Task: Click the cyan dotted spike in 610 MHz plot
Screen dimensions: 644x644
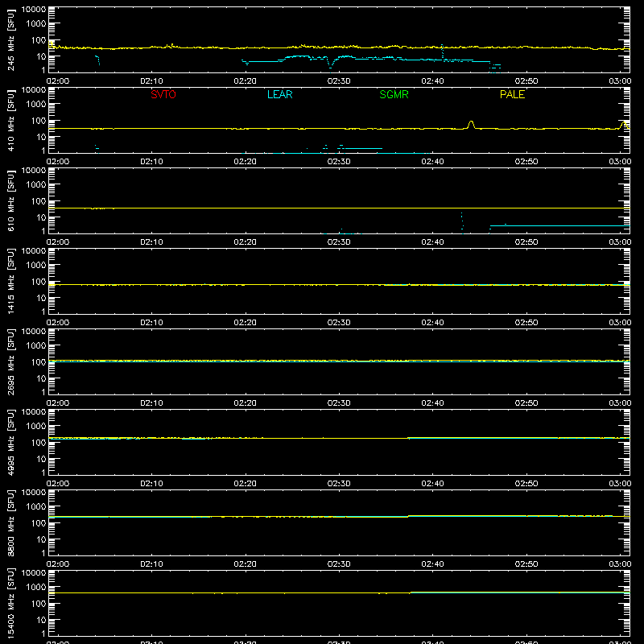Action: point(462,223)
